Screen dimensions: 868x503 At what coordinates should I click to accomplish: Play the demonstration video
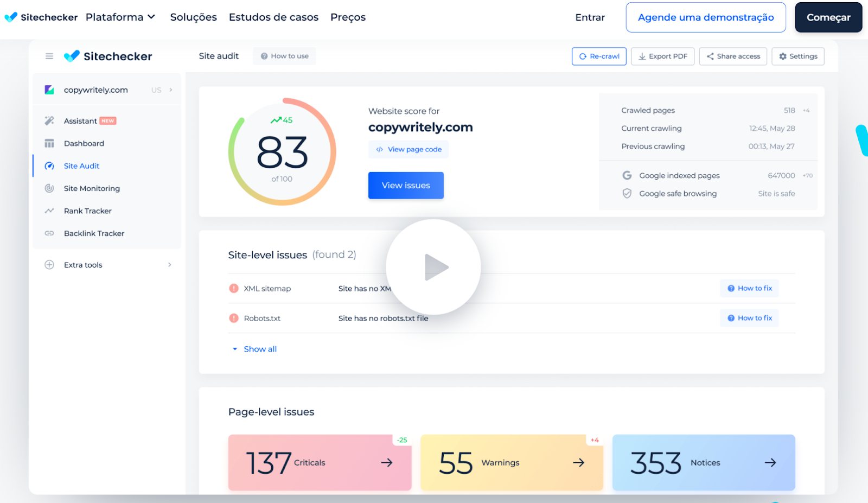(433, 266)
